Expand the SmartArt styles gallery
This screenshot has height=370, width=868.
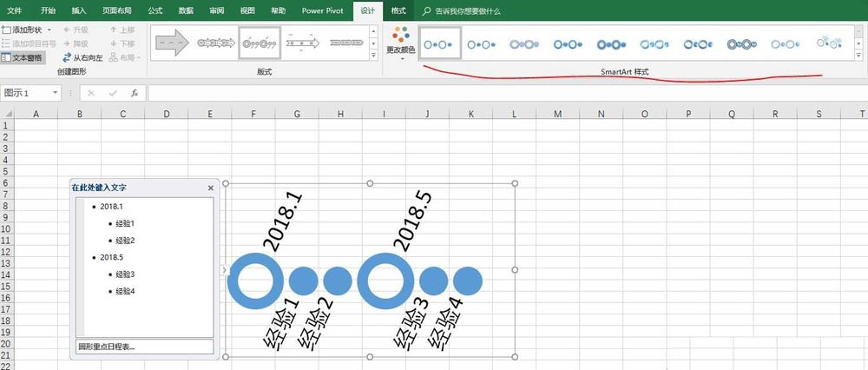[860, 56]
